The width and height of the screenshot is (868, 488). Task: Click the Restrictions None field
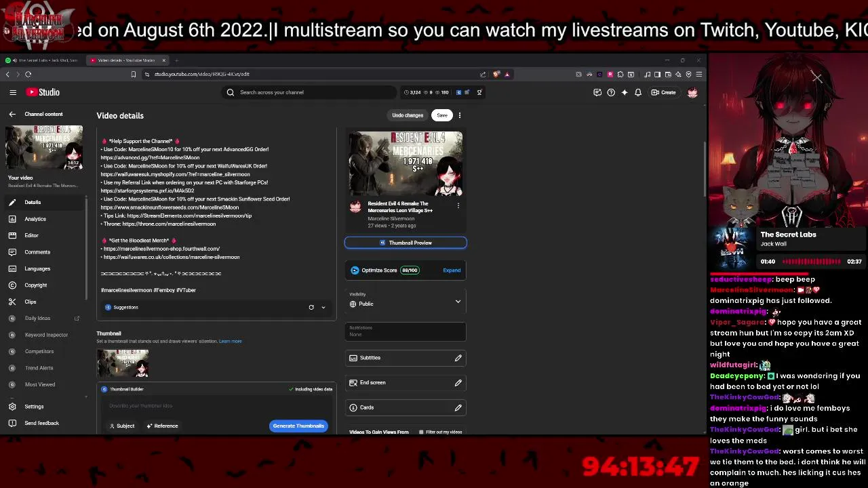pyautogui.click(x=406, y=331)
